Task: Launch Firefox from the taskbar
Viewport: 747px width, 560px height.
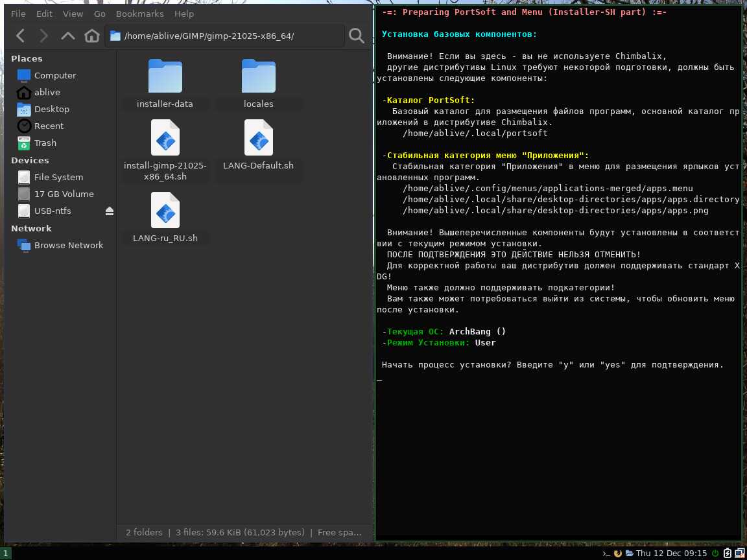Action: (x=617, y=554)
